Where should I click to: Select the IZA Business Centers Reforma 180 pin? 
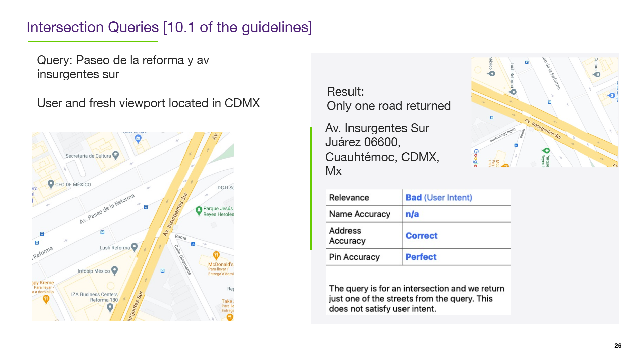click(110, 308)
